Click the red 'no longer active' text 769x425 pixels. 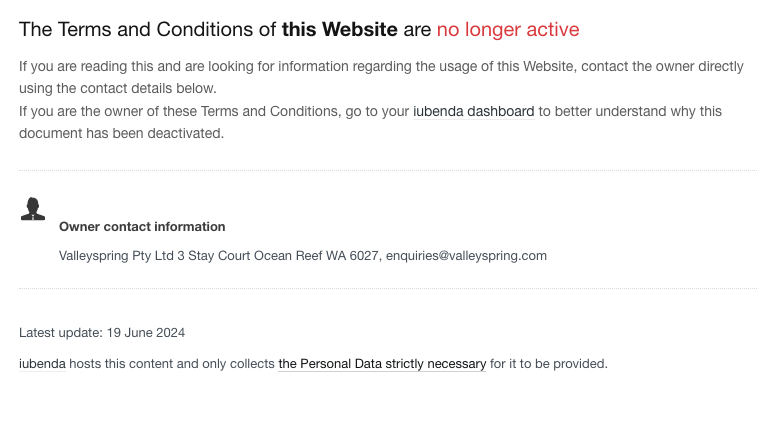(508, 29)
